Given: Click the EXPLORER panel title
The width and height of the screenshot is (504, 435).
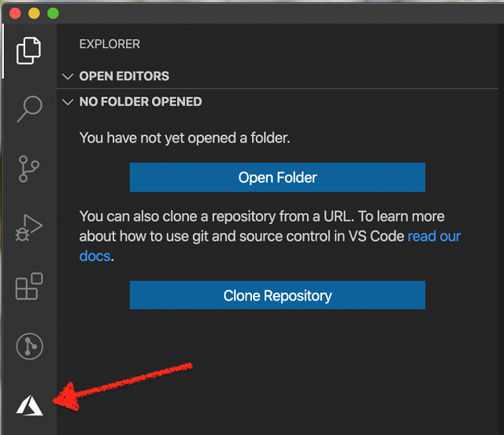Looking at the screenshot, I should (x=109, y=44).
